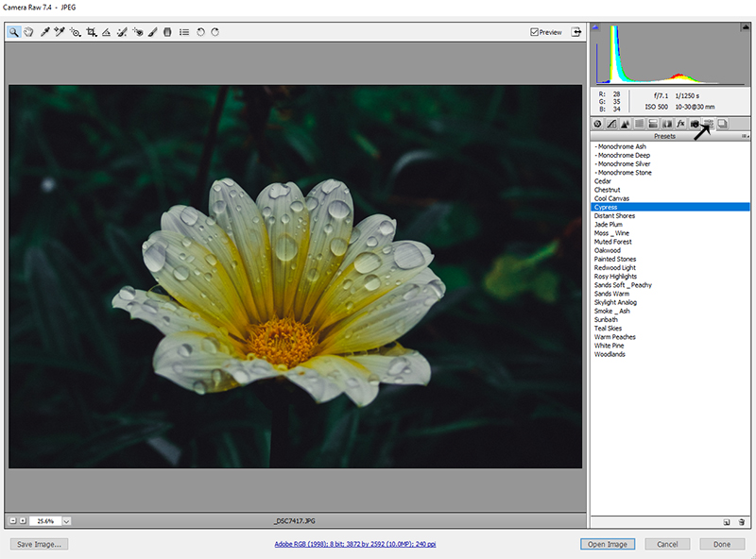Click the Open Image button
Viewport: 756px width, 559px height.
click(608, 544)
